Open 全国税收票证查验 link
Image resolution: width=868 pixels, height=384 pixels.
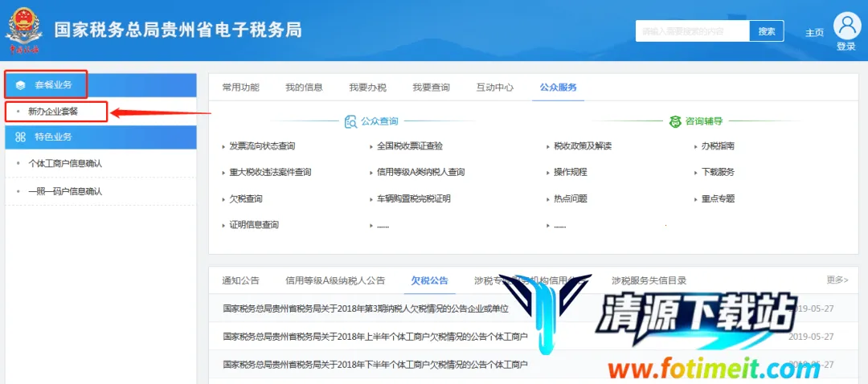click(x=410, y=146)
